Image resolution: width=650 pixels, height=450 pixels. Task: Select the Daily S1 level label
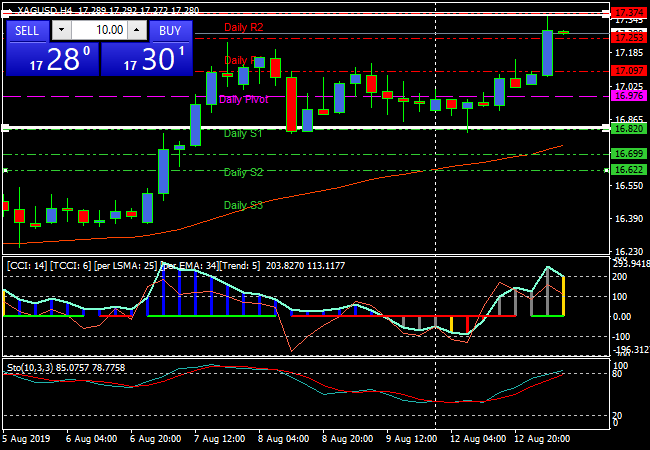243,133
